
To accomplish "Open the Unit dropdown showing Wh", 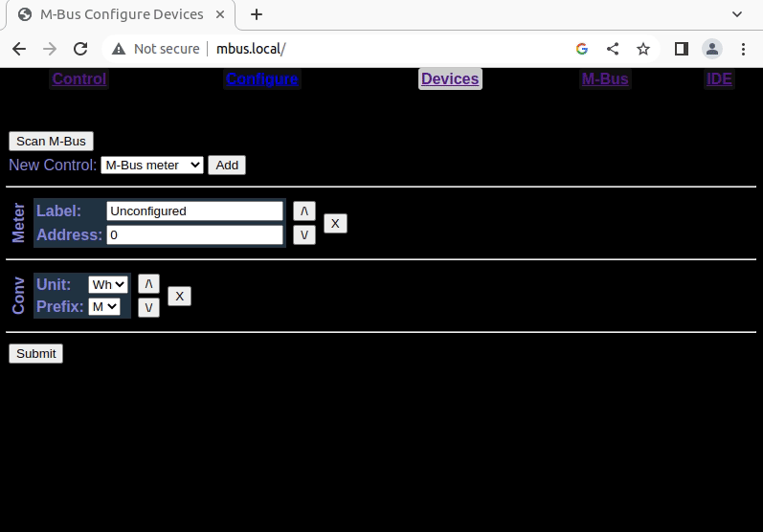I will pos(108,284).
